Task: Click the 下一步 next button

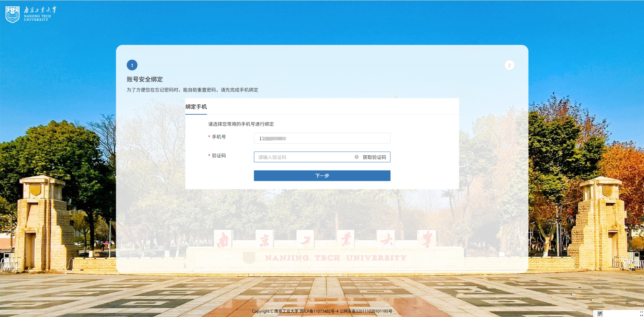Action: pos(322,176)
